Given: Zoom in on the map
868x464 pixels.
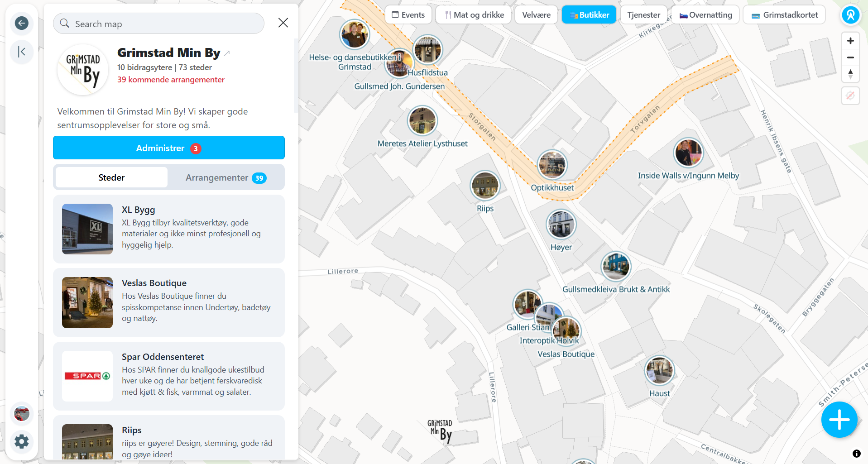Looking at the screenshot, I should click(850, 41).
